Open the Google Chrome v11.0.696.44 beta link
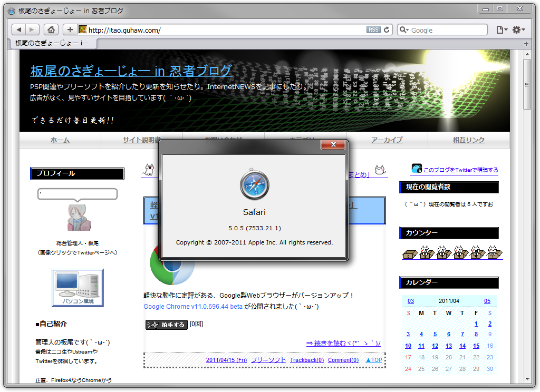This screenshot has height=392, width=540. coord(193,306)
